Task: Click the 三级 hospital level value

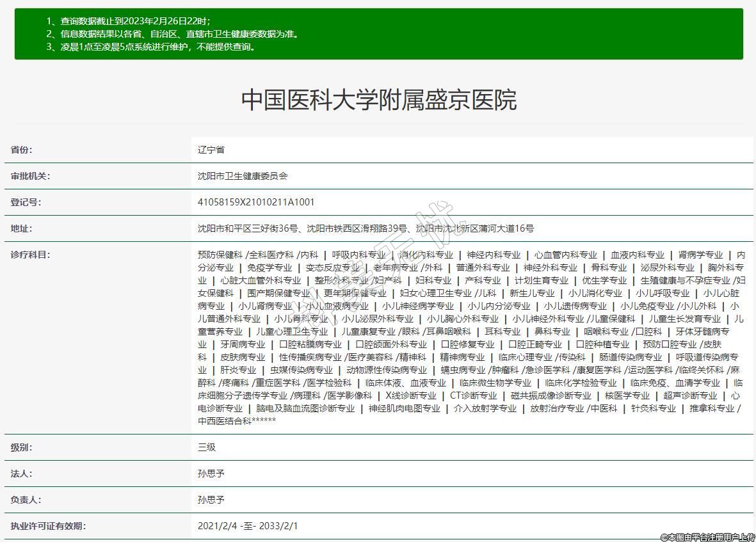Action: point(207,447)
